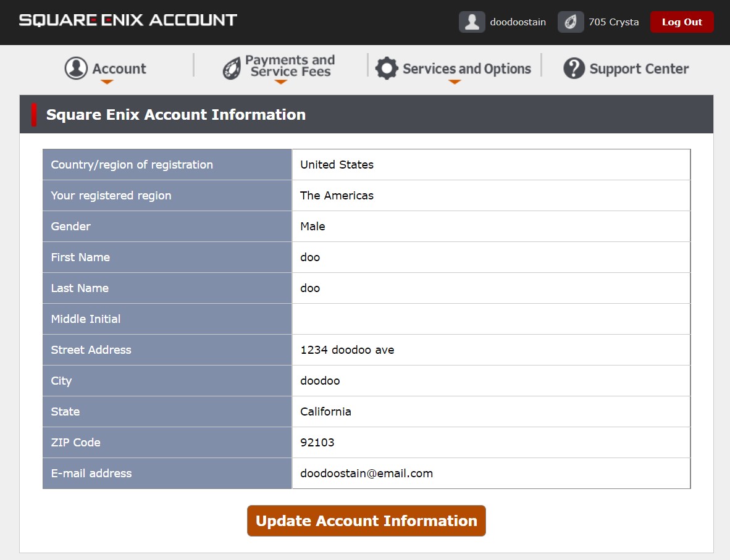Open Payments and Service Fees menu label
This screenshot has width=730, height=560.
tap(290, 65)
